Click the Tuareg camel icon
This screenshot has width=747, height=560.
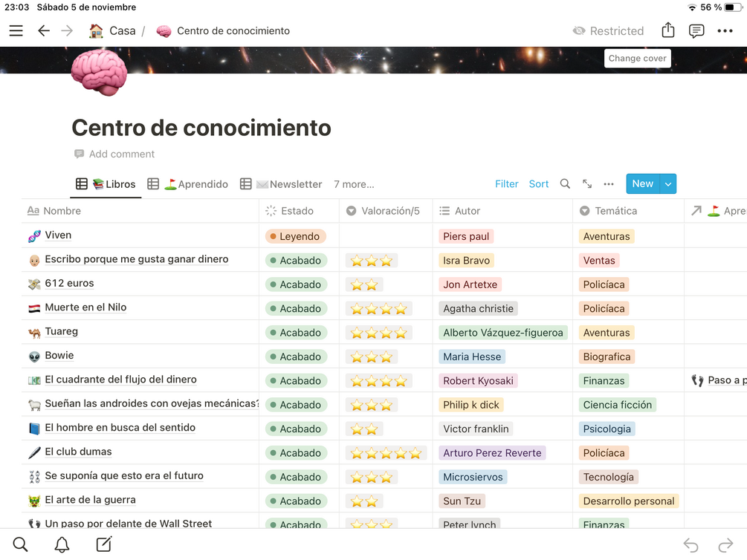click(x=34, y=333)
